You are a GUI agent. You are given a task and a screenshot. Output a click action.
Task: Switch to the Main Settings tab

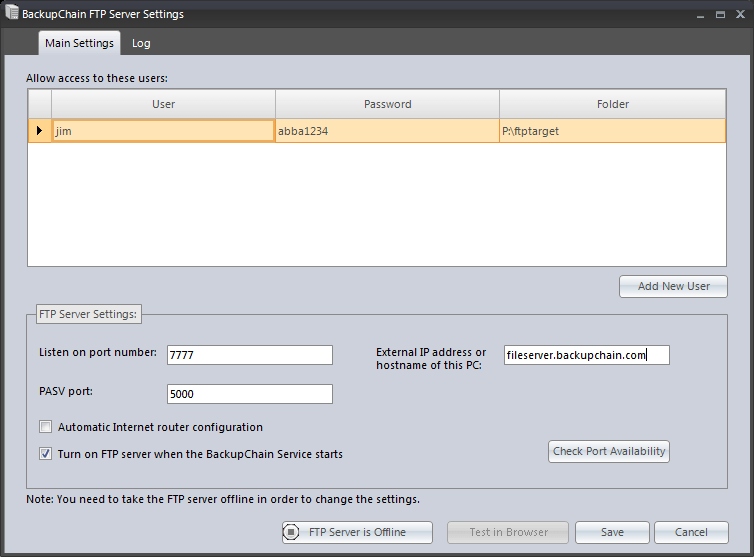click(x=79, y=43)
